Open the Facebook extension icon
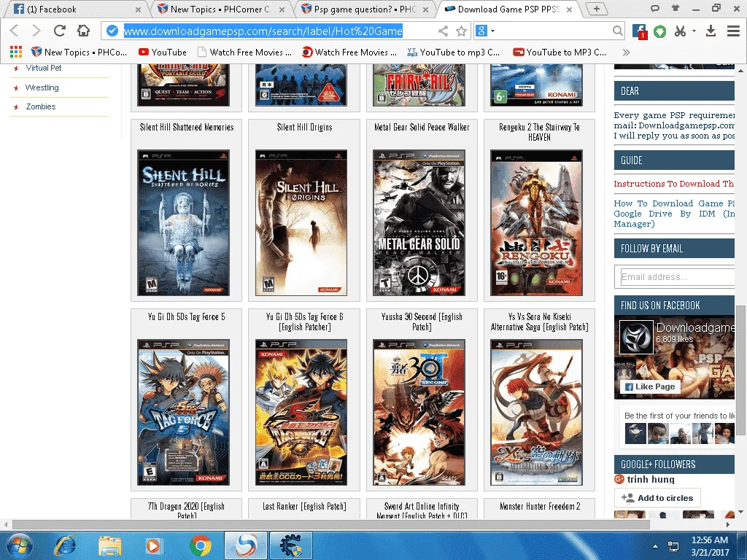Viewport: 747px width, 560px height. (639, 31)
